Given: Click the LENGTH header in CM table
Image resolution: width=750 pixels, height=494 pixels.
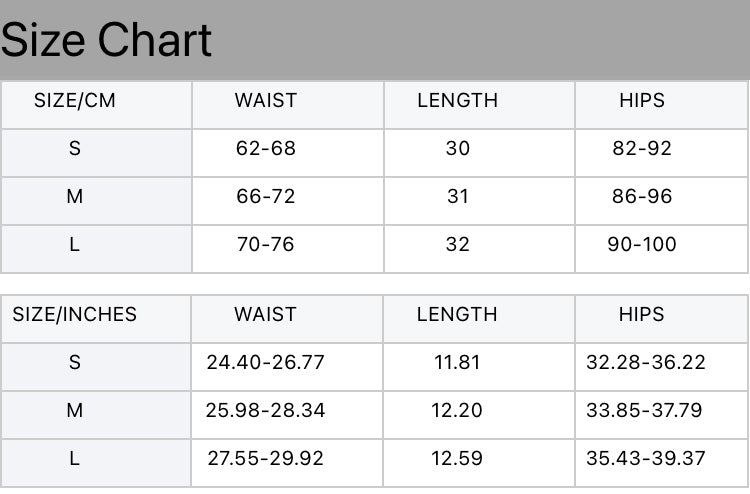Looking at the screenshot, I should point(457,101).
